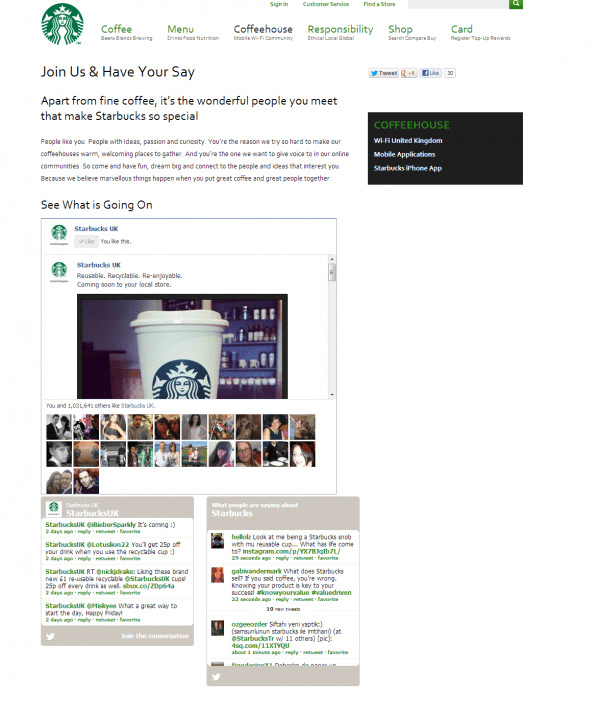Click the Google +1 button

[409, 73]
